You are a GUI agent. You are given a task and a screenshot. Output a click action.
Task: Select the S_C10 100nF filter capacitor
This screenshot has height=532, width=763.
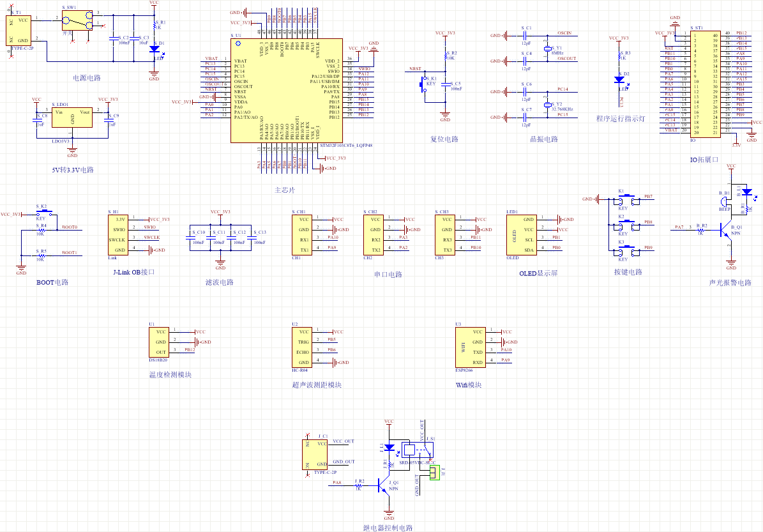coord(190,238)
